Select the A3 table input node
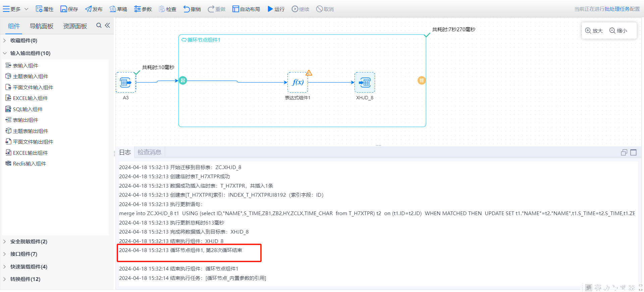644x292 pixels. [126, 82]
